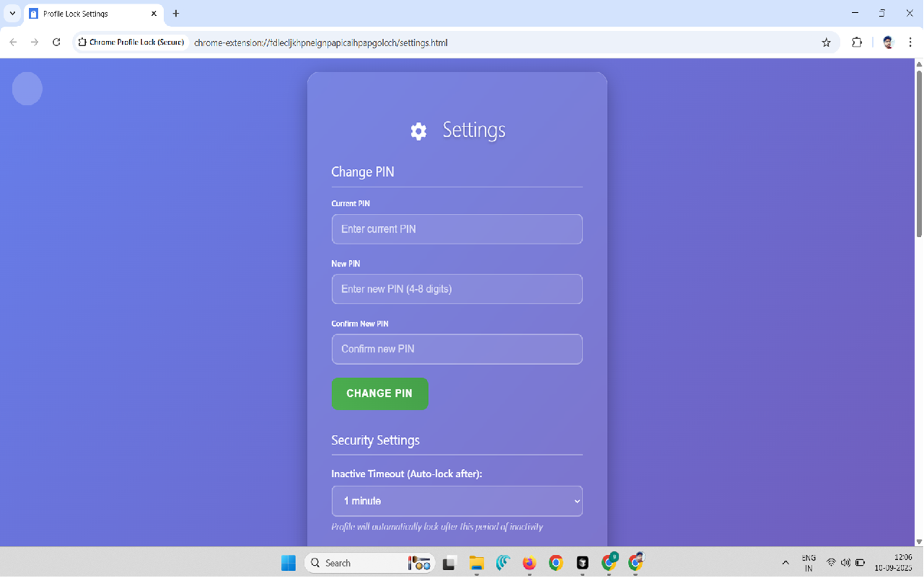The width and height of the screenshot is (924, 578).
Task: Open the Extensions puzzle icon
Action: click(857, 43)
